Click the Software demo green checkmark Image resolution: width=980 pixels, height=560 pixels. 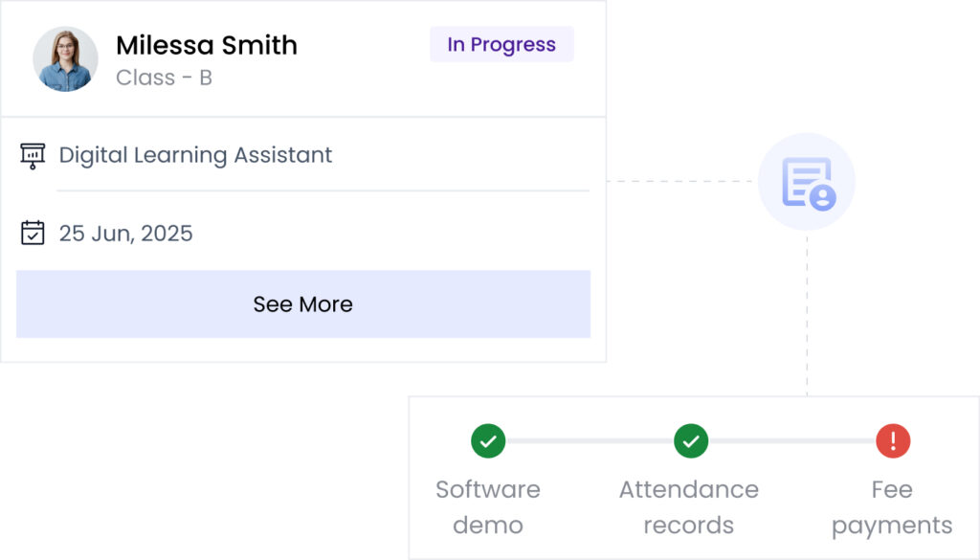[x=488, y=441]
